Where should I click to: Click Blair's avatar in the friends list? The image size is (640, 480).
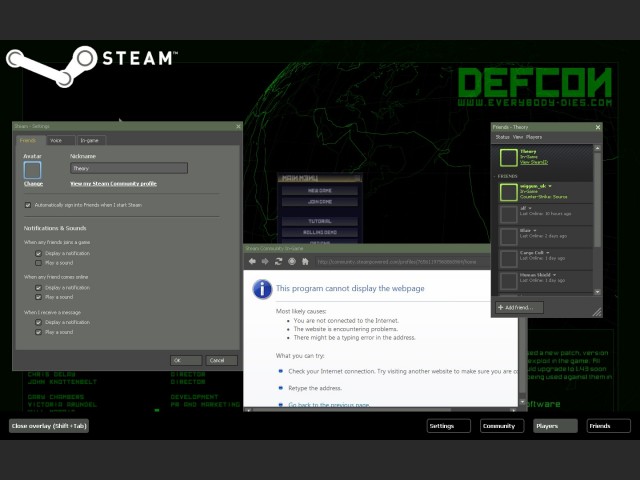point(509,237)
